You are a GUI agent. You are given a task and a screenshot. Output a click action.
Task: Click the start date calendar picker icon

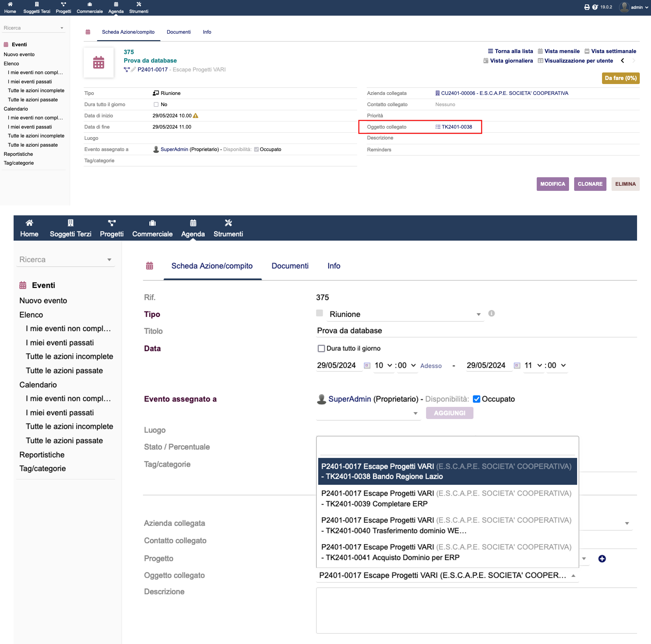point(367,365)
